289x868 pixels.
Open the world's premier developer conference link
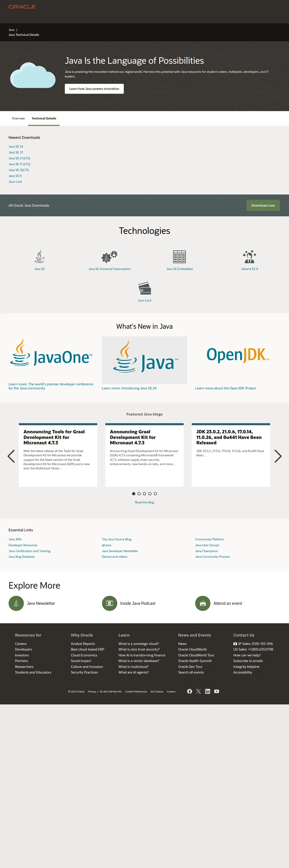point(51,386)
